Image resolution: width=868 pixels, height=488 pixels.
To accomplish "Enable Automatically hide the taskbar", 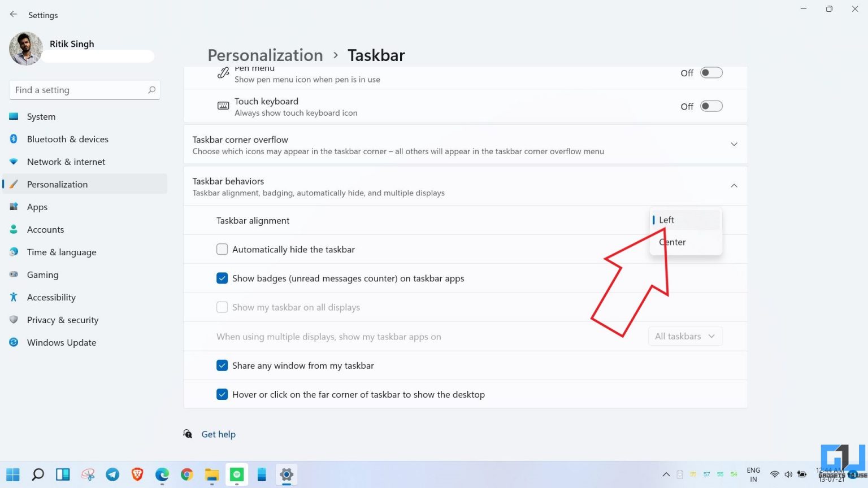I will click(x=222, y=249).
